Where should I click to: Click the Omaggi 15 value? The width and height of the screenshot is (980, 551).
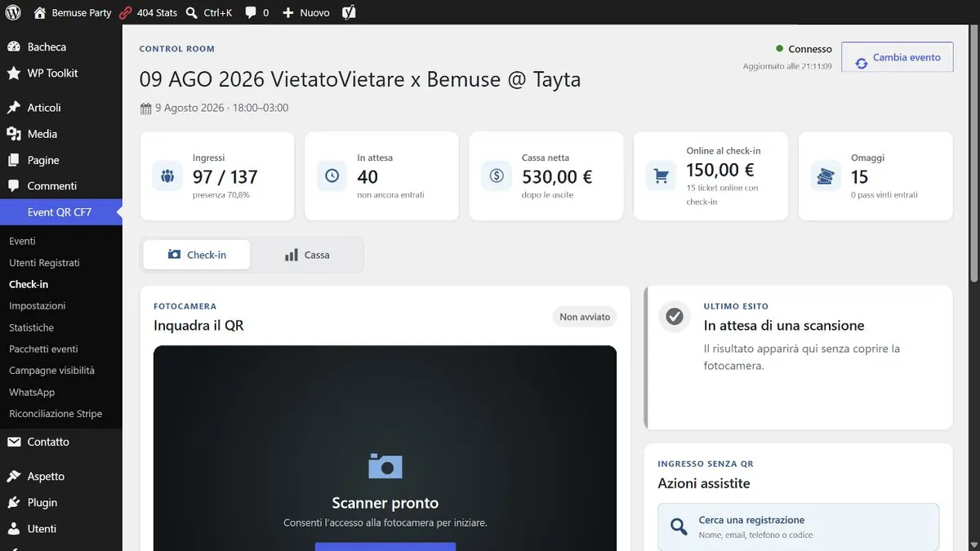[860, 176]
